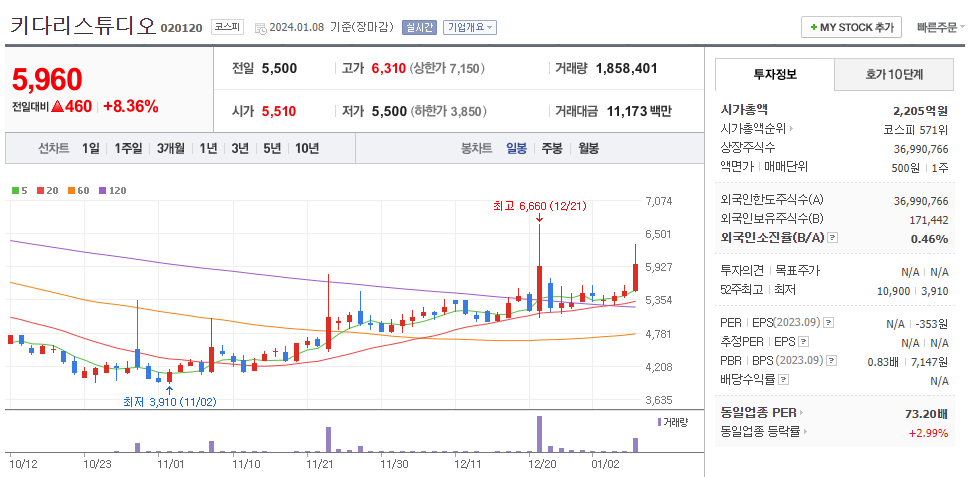Expand the 빠른주문 dropdown

(x=941, y=28)
